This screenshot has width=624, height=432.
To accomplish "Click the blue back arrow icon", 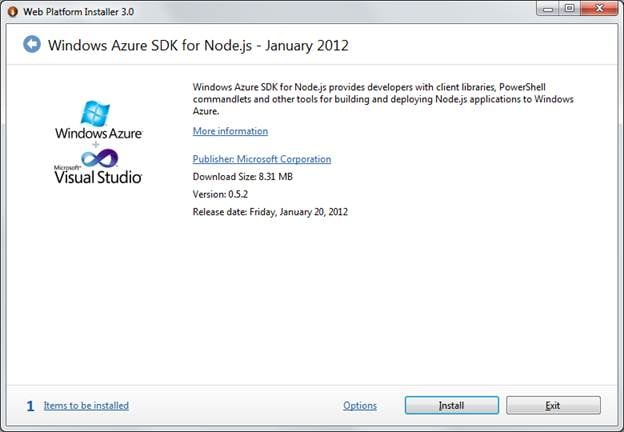I will (x=32, y=44).
